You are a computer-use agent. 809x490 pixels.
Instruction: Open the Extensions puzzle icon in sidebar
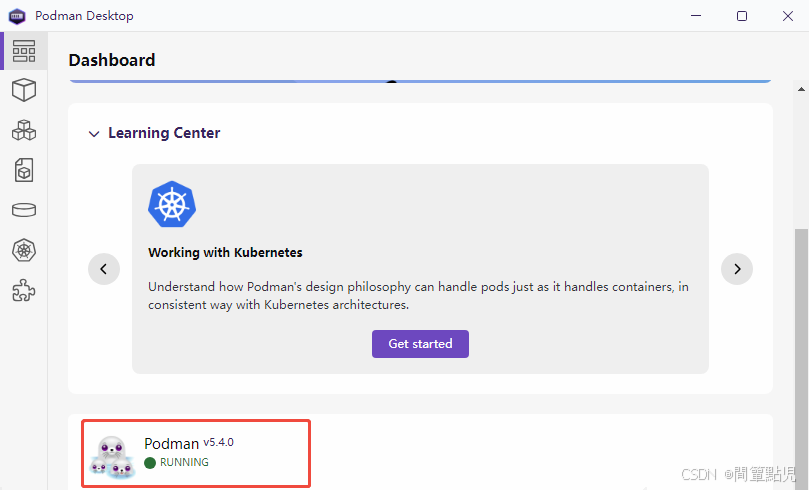[24, 290]
